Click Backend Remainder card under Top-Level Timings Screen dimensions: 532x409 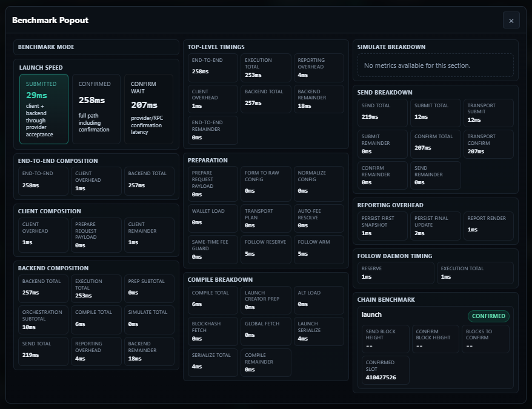pyautogui.click(x=319, y=99)
